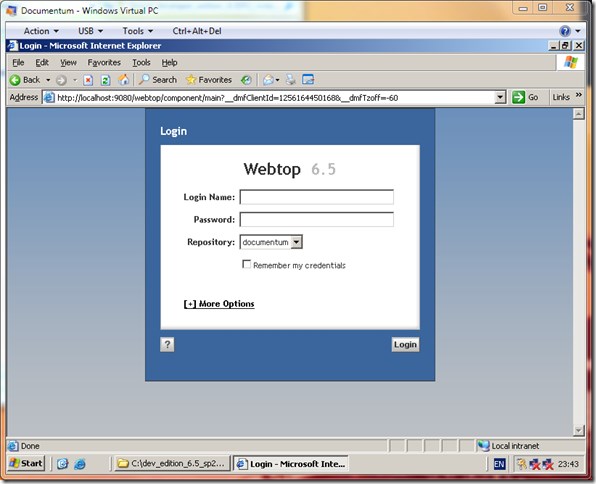Click the Print icon in toolbar
596x484 pixels.
pos(291,80)
